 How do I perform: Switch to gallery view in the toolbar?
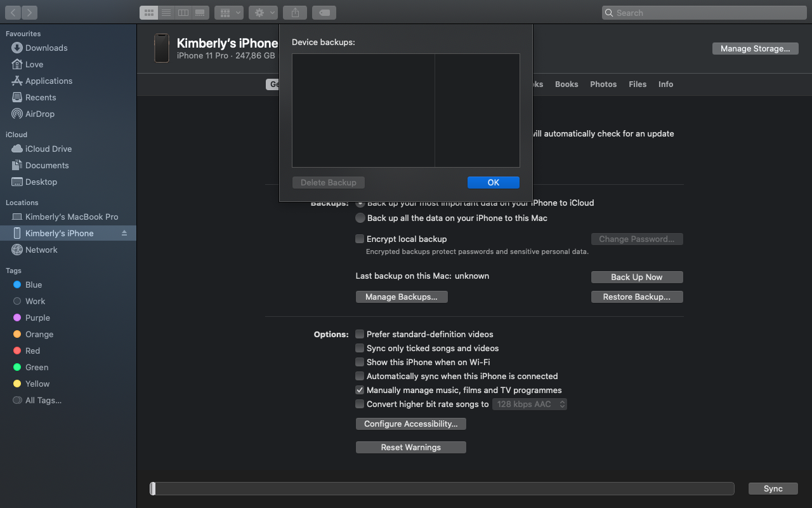(200, 13)
